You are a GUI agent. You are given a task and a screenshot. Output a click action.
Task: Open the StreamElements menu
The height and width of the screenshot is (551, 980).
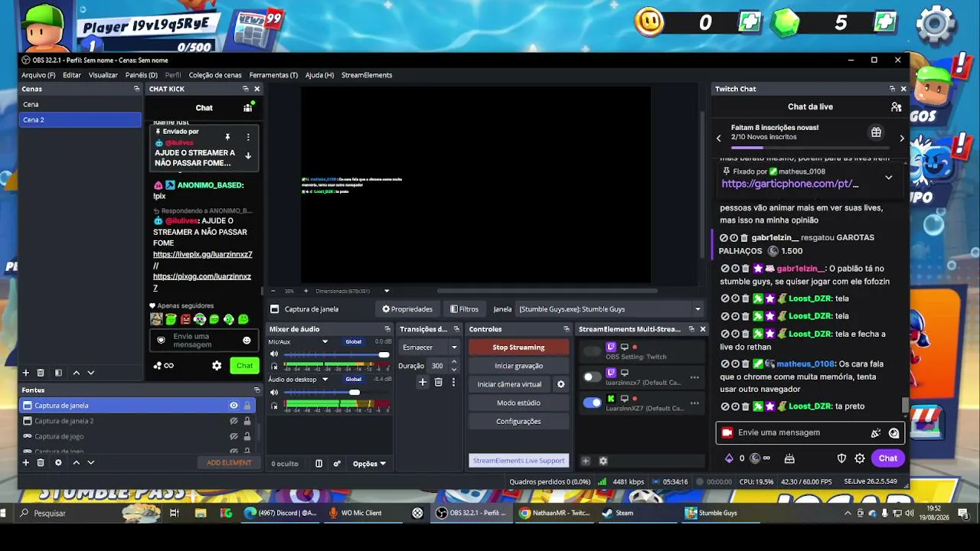pyautogui.click(x=367, y=75)
